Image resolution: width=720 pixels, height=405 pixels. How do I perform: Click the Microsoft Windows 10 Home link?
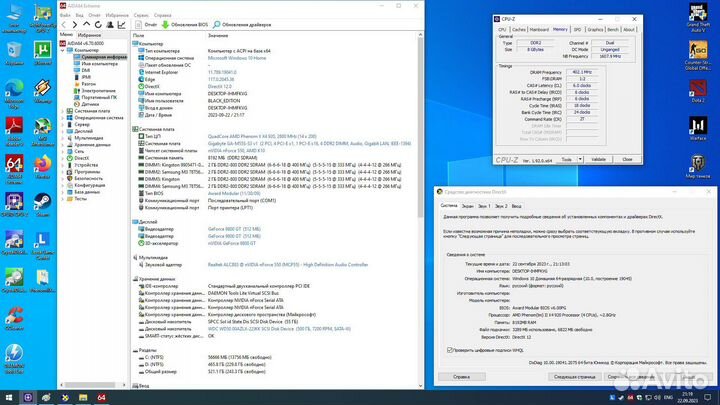[237, 58]
